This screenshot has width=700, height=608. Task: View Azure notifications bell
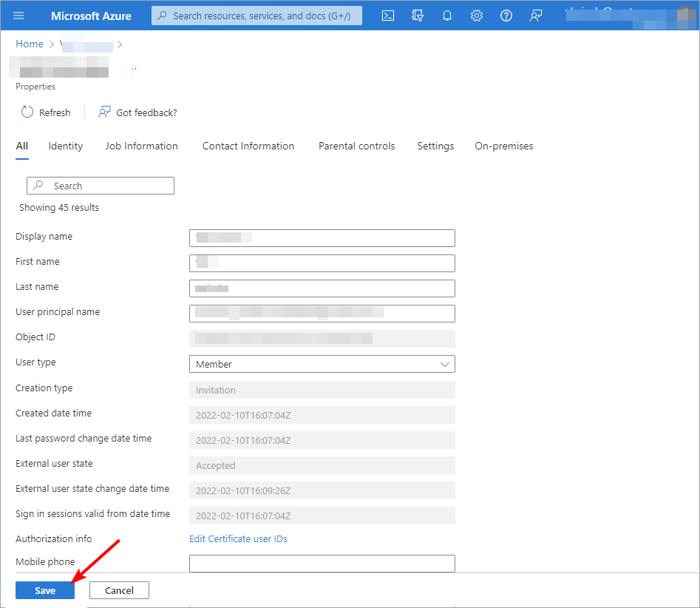[x=446, y=15]
